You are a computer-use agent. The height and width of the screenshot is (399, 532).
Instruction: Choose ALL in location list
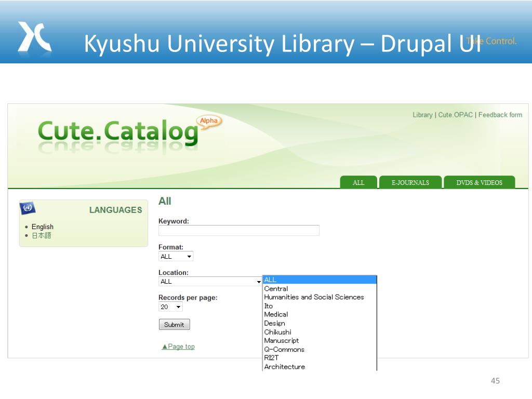(320, 280)
